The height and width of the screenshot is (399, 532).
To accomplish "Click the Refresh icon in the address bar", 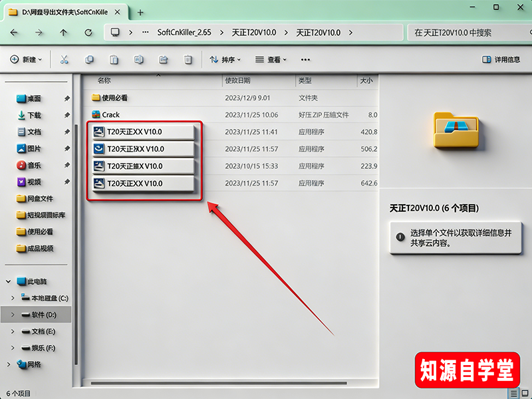I will click(x=89, y=32).
